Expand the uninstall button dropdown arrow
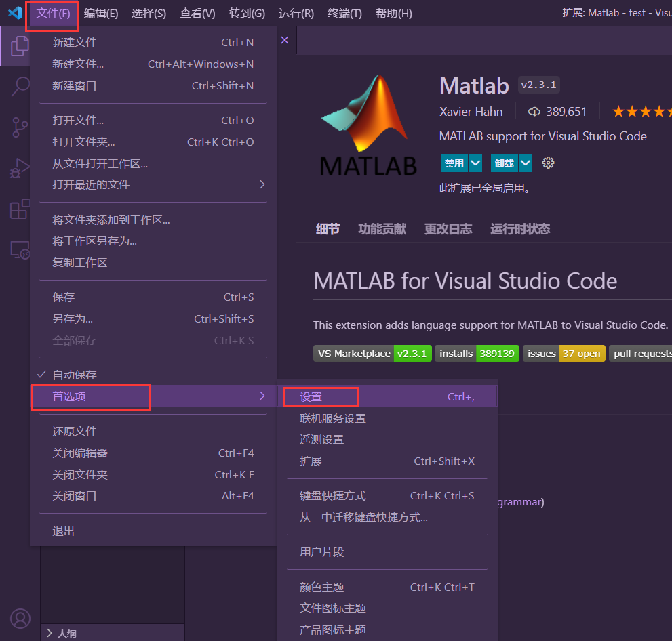The image size is (672, 641). click(526, 163)
